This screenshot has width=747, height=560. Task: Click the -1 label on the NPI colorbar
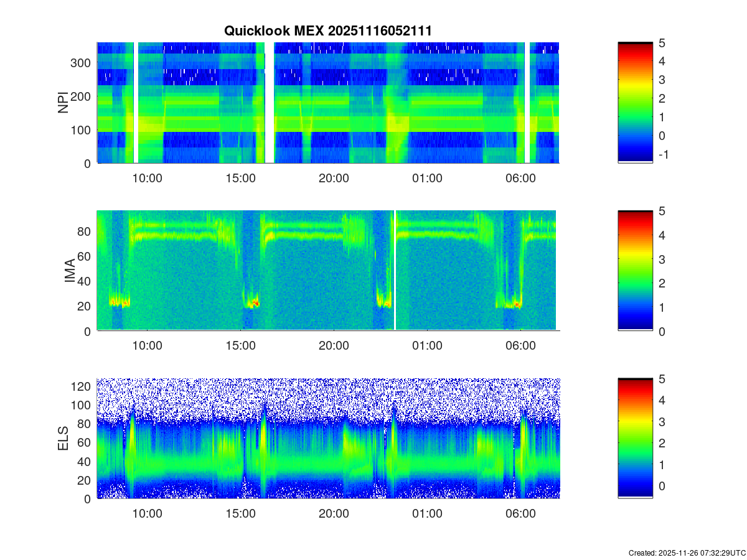click(665, 154)
